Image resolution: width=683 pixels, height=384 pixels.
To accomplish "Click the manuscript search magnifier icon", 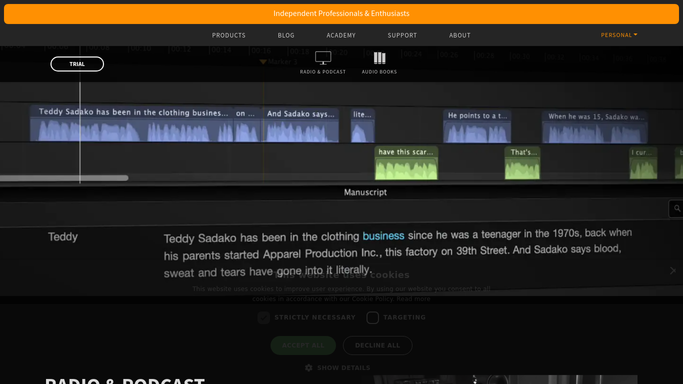I will [x=677, y=209].
